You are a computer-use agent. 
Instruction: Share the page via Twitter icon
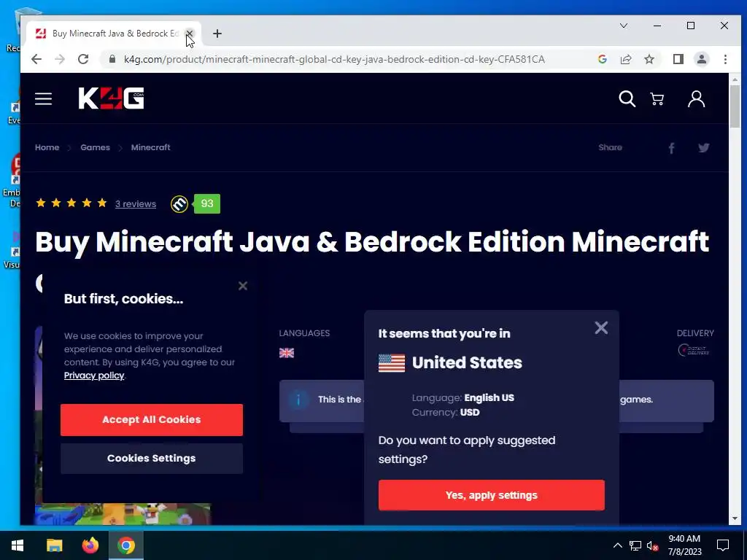pyautogui.click(x=704, y=147)
